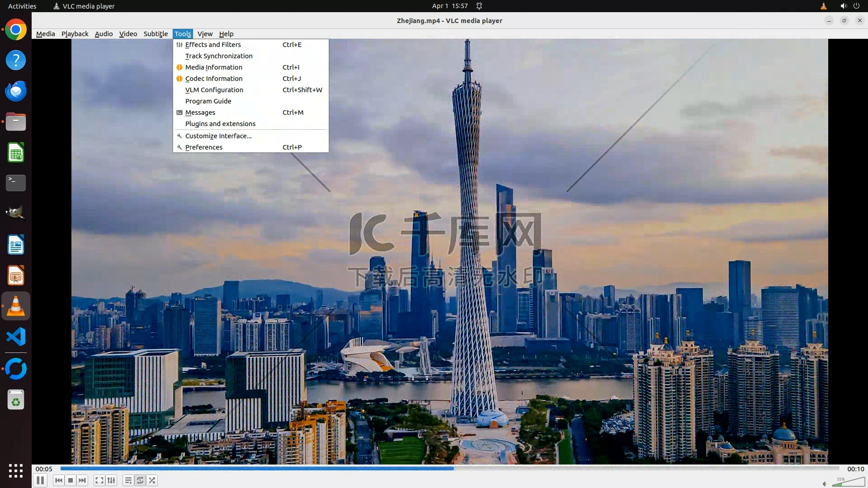Mute audio using the speaker icon
Viewport: 868px width, 488px height.
pyautogui.click(x=825, y=483)
